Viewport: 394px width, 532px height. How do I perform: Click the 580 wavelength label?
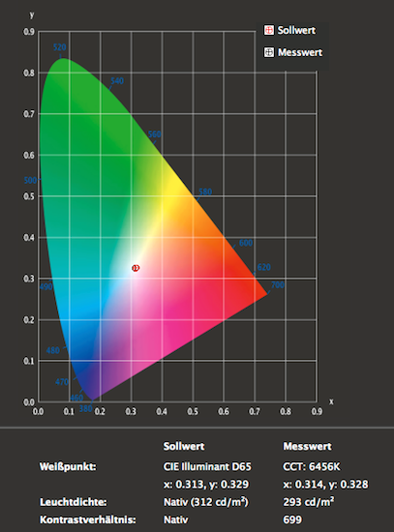tap(205, 192)
